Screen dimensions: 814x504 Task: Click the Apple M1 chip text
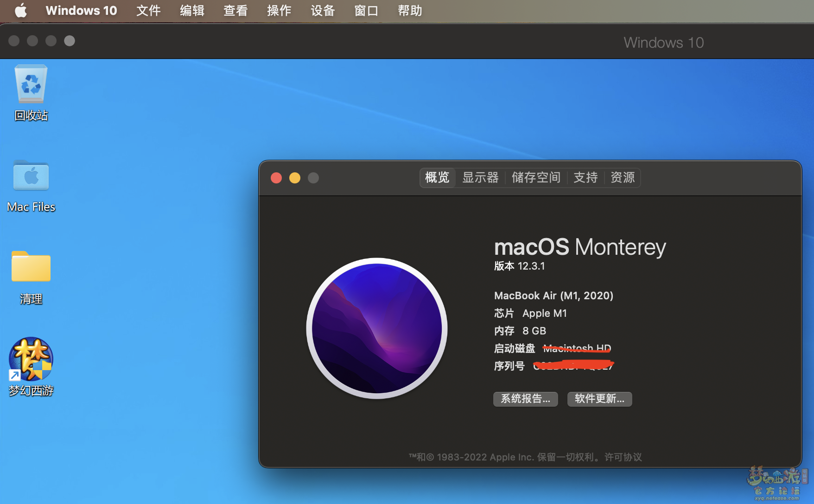545,313
